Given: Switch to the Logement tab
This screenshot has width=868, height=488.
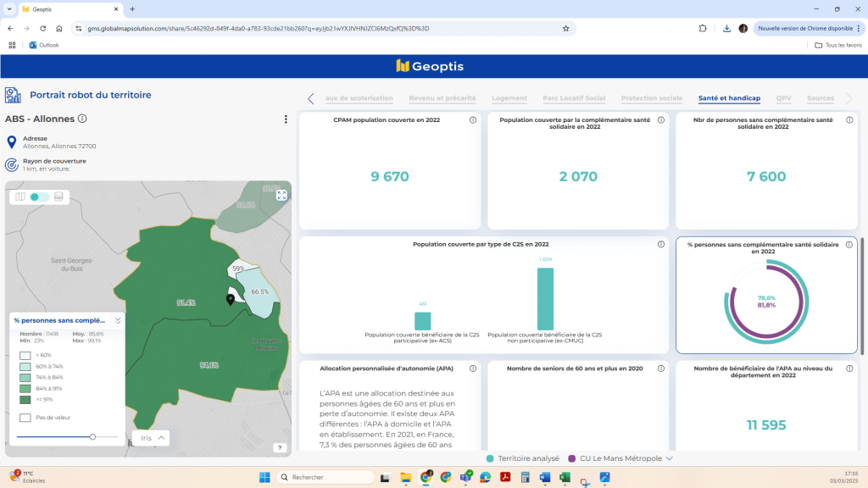Looking at the screenshot, I should click(x=509, y=97).
